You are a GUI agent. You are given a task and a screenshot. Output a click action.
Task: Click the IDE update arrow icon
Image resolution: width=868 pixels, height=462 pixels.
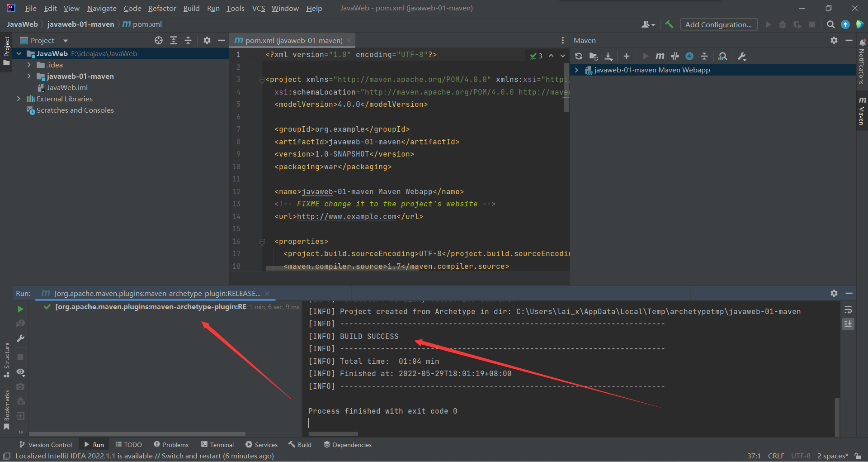(845, 24)
